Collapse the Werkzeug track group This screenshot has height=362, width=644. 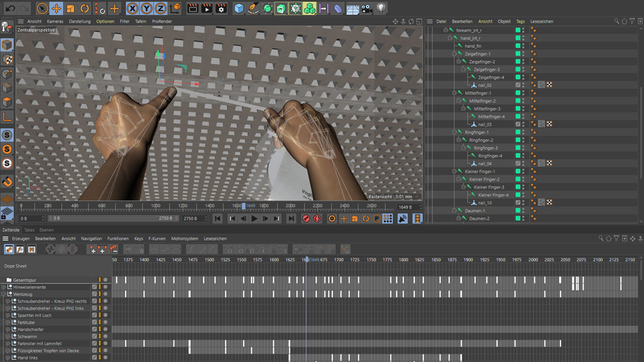pyautogui.click(x=4, y=294)
